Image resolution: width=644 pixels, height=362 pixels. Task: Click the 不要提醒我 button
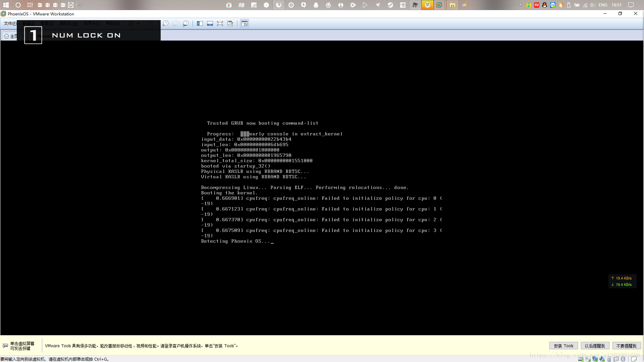pyautogui.click(x=626, y=346)
